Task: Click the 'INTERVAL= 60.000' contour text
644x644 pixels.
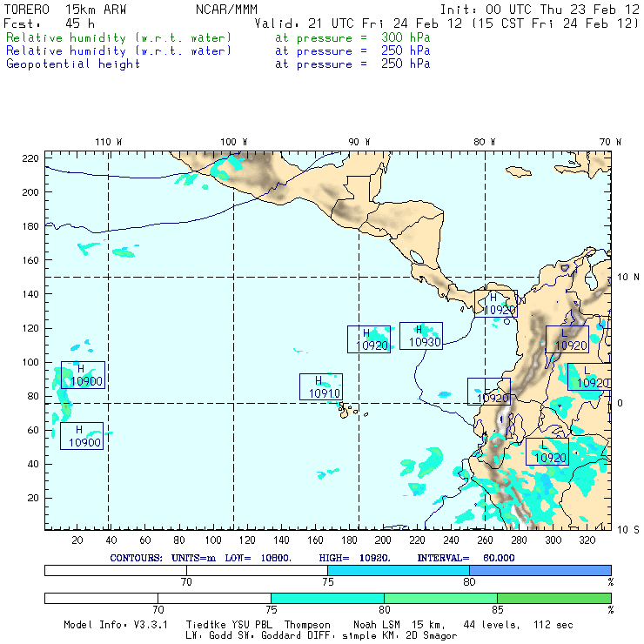Action: point(466,558)
